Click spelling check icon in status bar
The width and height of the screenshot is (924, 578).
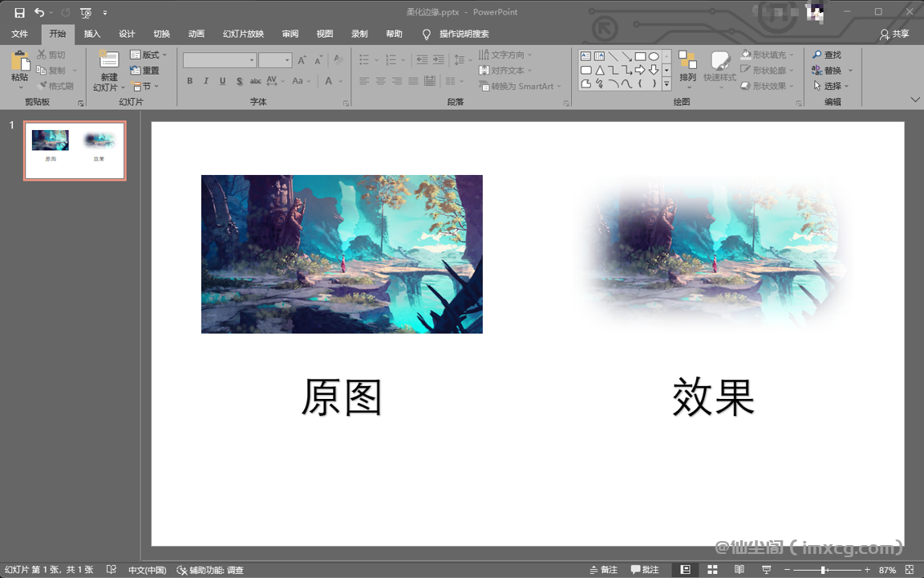click(111, 570)
